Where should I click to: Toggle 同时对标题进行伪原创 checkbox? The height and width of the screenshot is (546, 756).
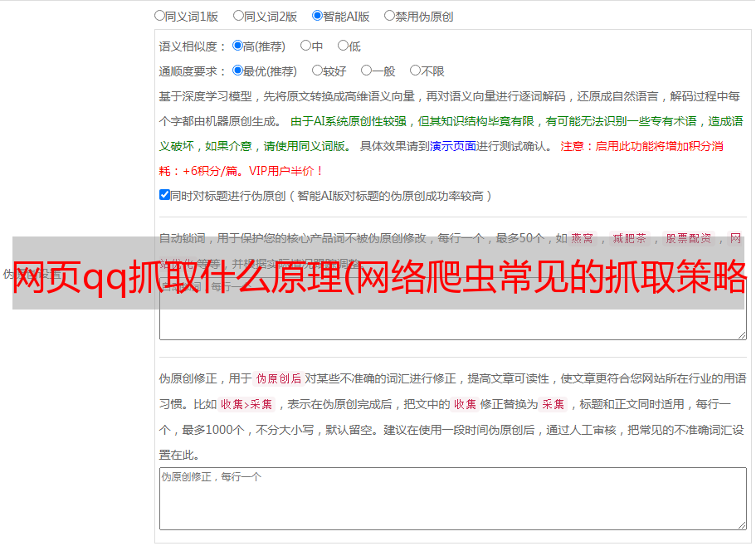[164, 195]
